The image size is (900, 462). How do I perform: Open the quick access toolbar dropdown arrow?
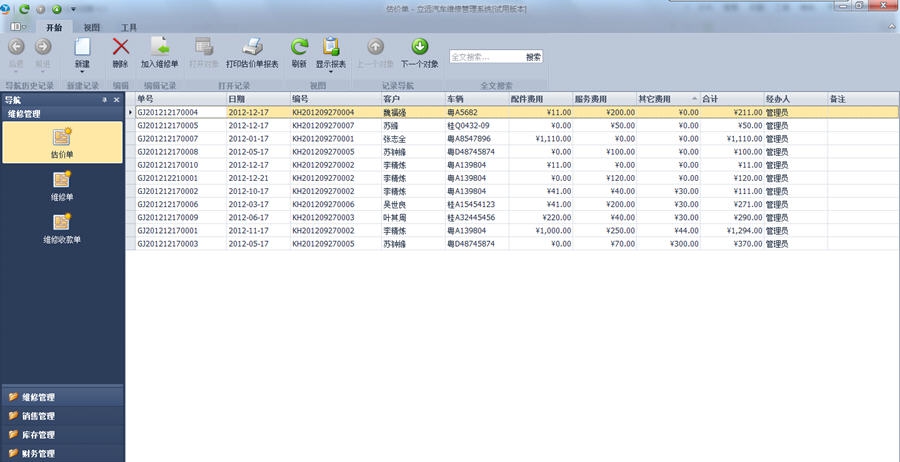(73, 9)
